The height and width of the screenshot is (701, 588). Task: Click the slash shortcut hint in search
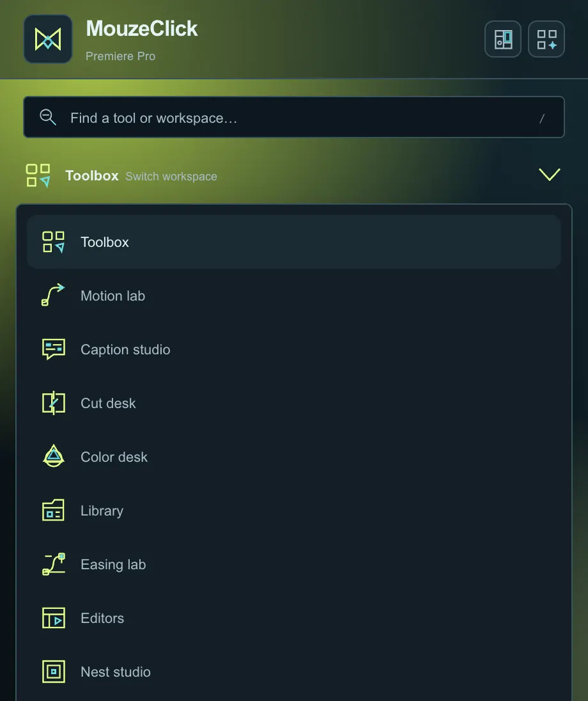[541, 118]
